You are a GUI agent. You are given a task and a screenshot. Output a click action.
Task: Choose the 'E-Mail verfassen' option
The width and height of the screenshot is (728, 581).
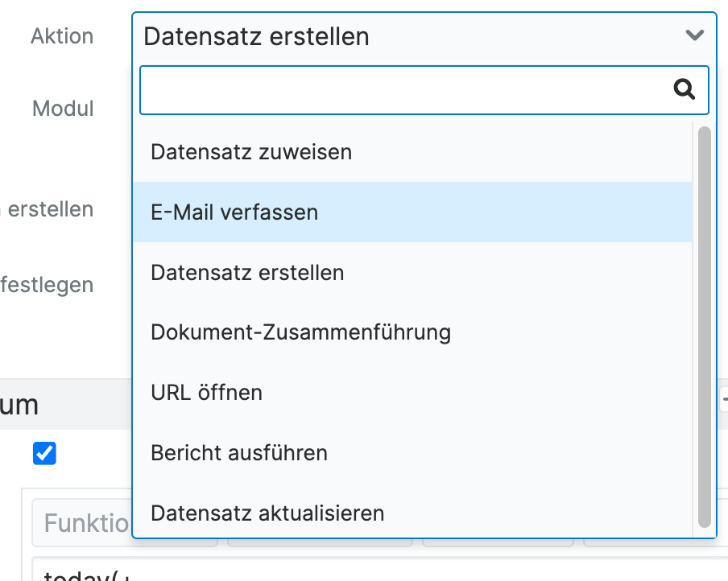[x=234, y=212]
